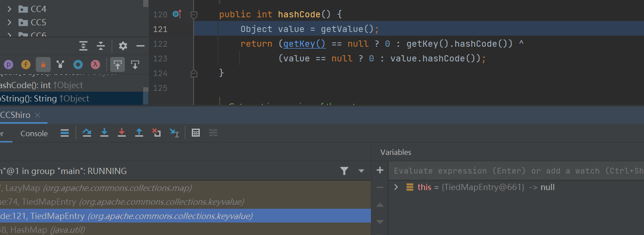
Task: Toggle Show Fields filter (orange f)
Action: [x=26, y=65]
